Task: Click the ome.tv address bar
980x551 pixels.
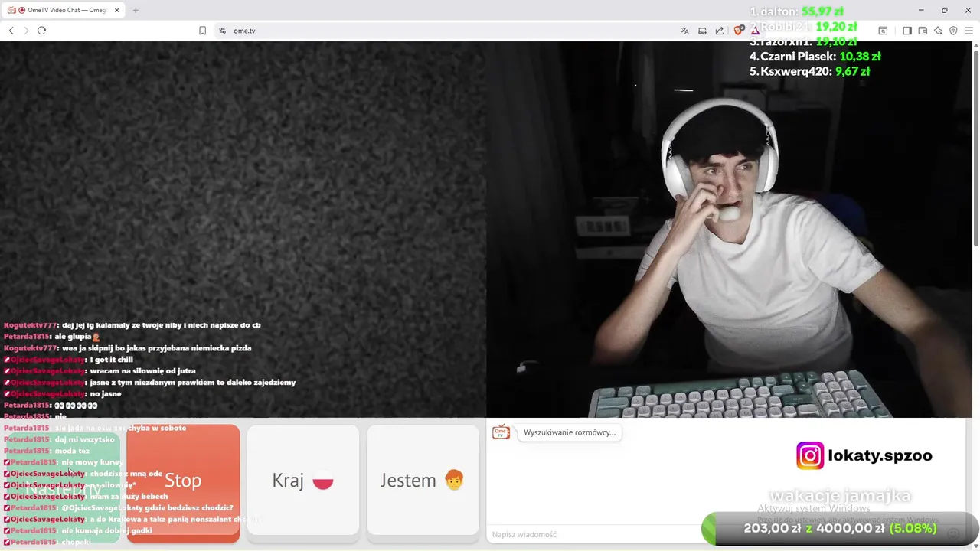Action: click(452, 31)
